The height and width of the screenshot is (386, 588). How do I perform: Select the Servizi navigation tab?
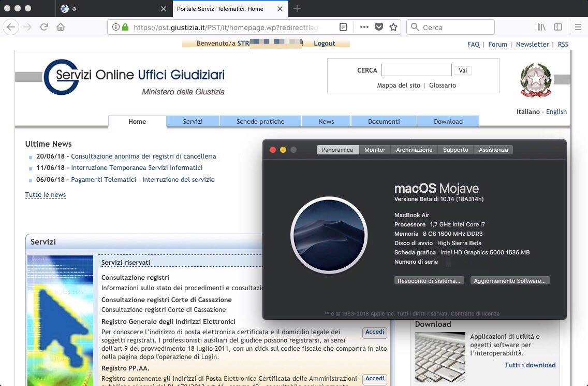pyautogui.click(x=193, y=121)
